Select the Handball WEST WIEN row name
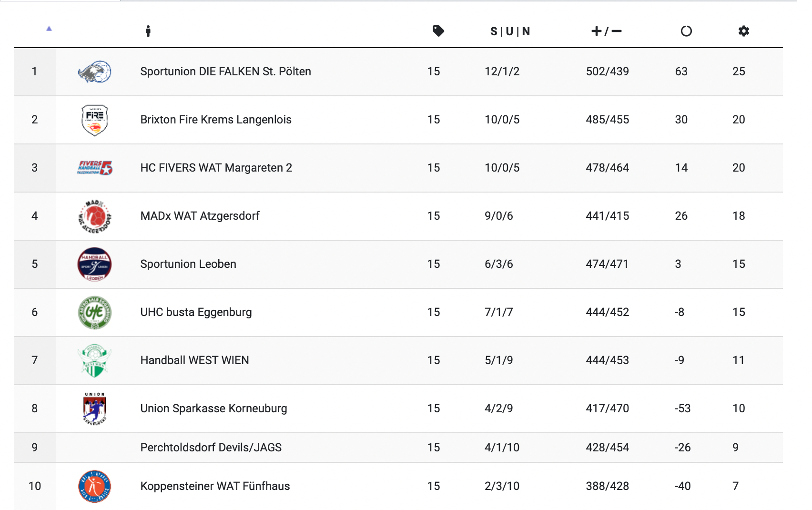 (194, 360)
